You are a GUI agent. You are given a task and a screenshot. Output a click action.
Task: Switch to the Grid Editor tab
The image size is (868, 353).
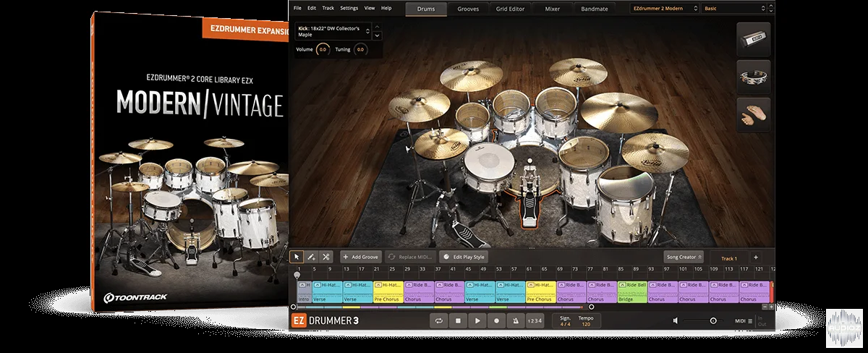coord(511,9)
